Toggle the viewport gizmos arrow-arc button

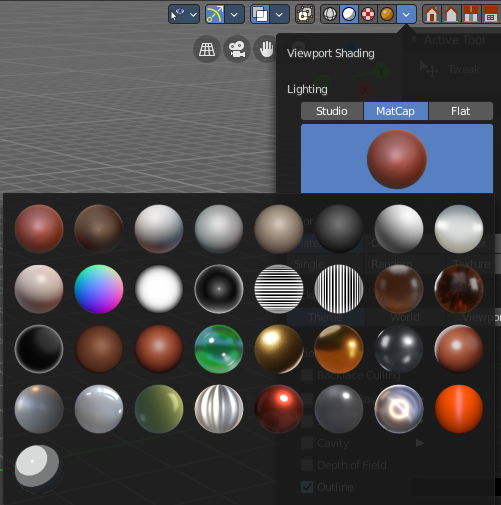click(x=214, y=14)
